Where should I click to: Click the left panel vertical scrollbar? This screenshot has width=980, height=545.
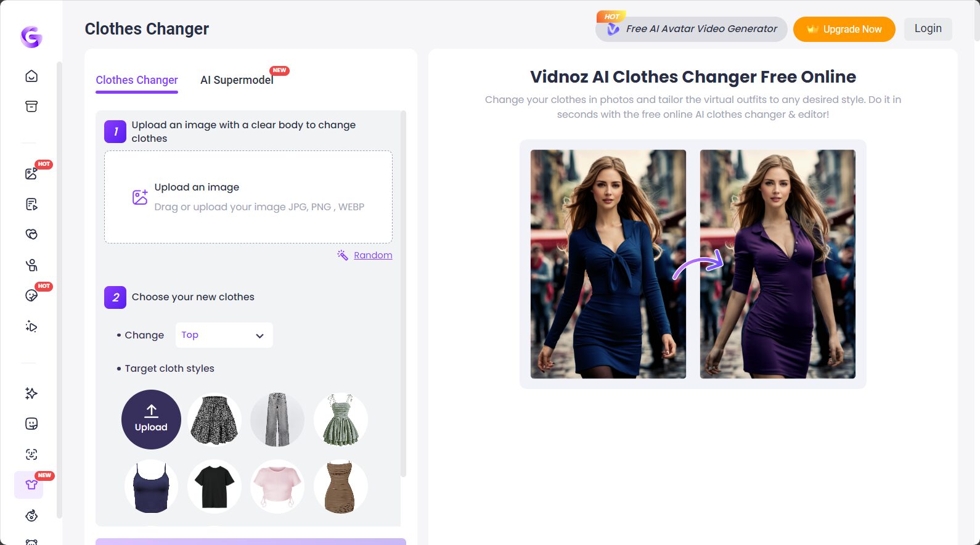click(404, 293)
